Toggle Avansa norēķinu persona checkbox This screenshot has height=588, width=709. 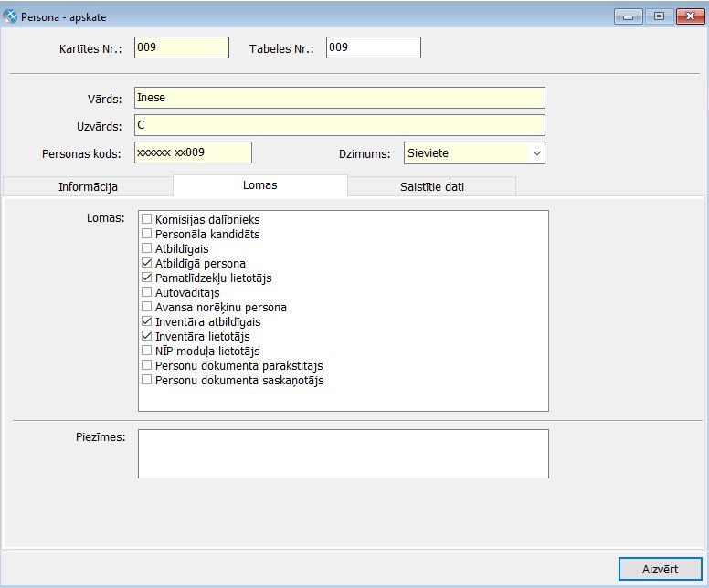click(x=147, y=308)
